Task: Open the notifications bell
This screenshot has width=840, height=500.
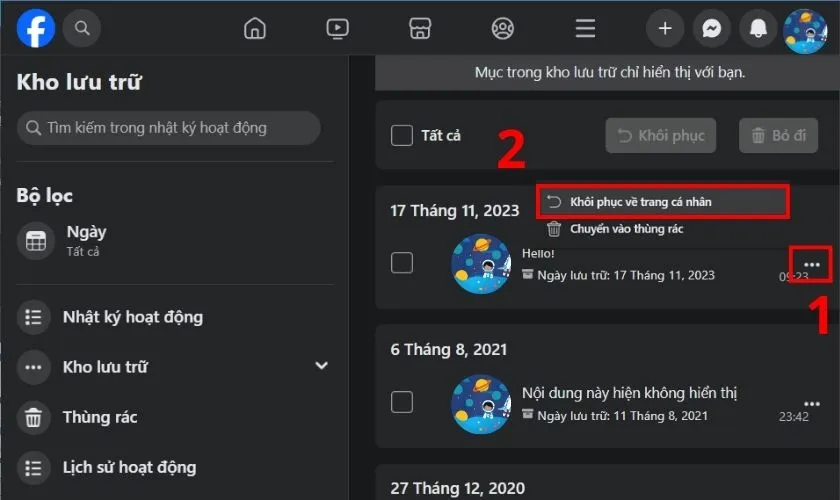Action: pyautogui.click(x=758, y=28)
